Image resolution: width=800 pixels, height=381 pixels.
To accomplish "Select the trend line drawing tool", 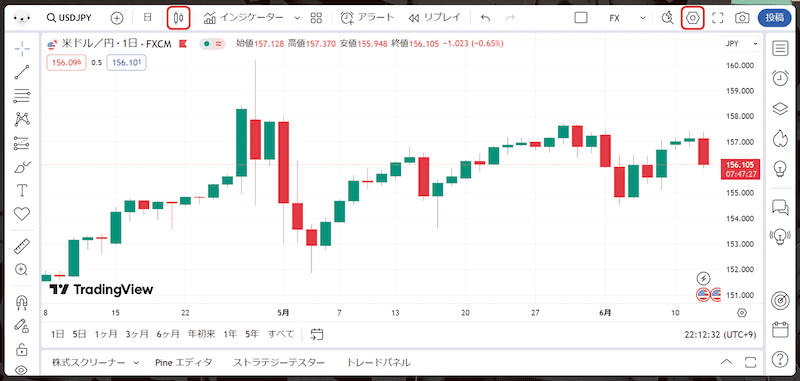I will (x=22, y=72).
